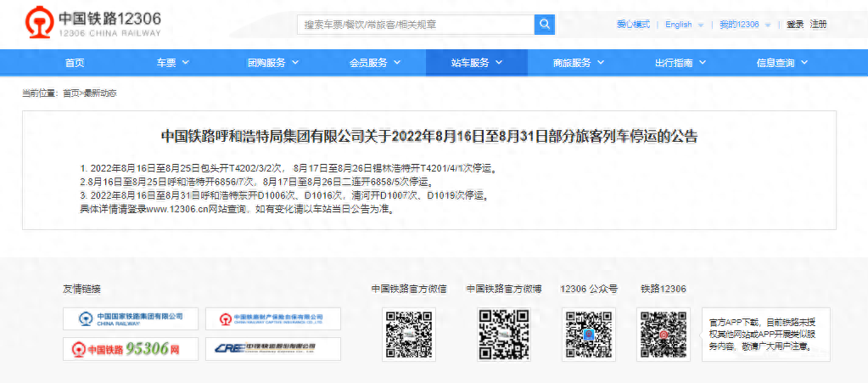This screenshot has height=383, width=868.
Task: Click the search magnifier button
Action: pyautogui.click(x=544, y=25)
